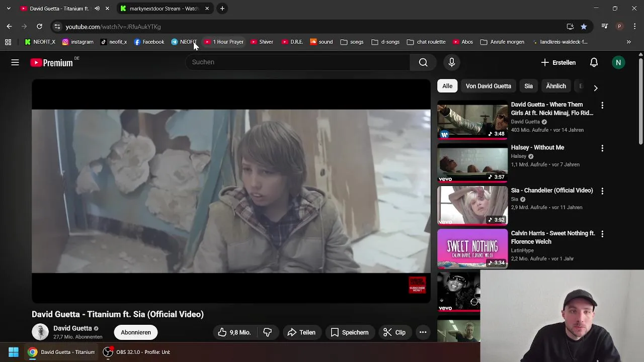Reload the page with refresh icon
The image size is (644, 362).
tap(39, 26)
